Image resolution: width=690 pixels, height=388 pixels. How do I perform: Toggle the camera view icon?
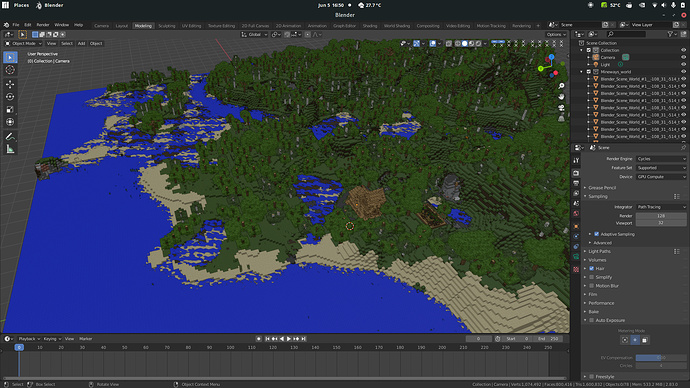(561, 108)
